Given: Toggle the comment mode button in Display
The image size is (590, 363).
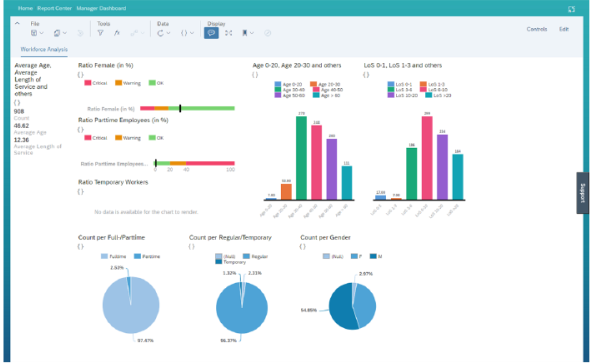Looking at the screenshot, I should tap(211, 33).
